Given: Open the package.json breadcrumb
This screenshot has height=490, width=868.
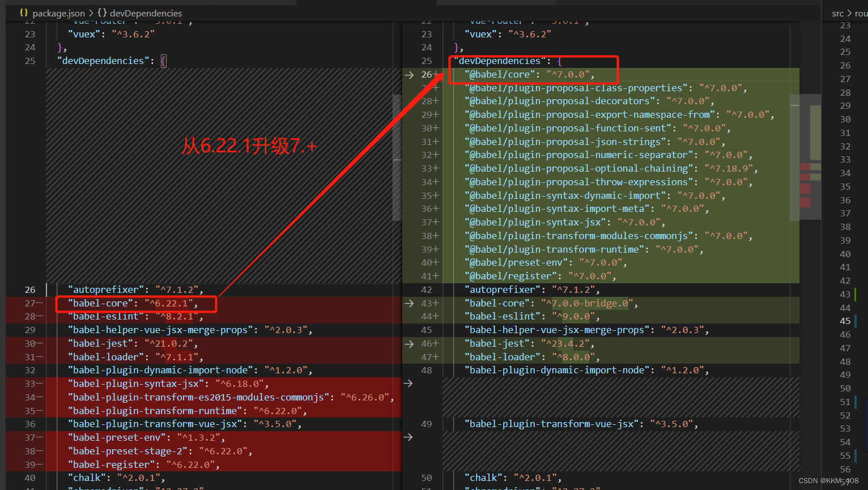Looking at the screenshot, I should point(58,13).
